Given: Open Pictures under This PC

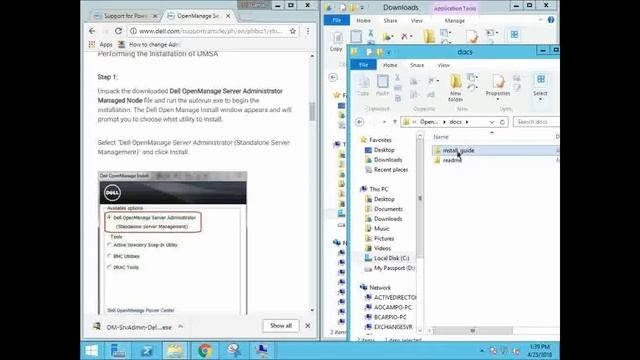Looking at the screenshot, I should pyautogui.click(x=384, y=238).
